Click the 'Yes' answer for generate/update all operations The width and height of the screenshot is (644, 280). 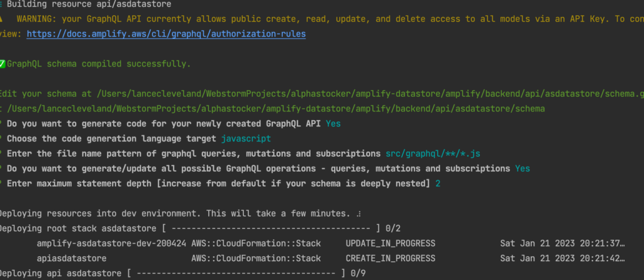pyautogui.click(x=522, y=169)
